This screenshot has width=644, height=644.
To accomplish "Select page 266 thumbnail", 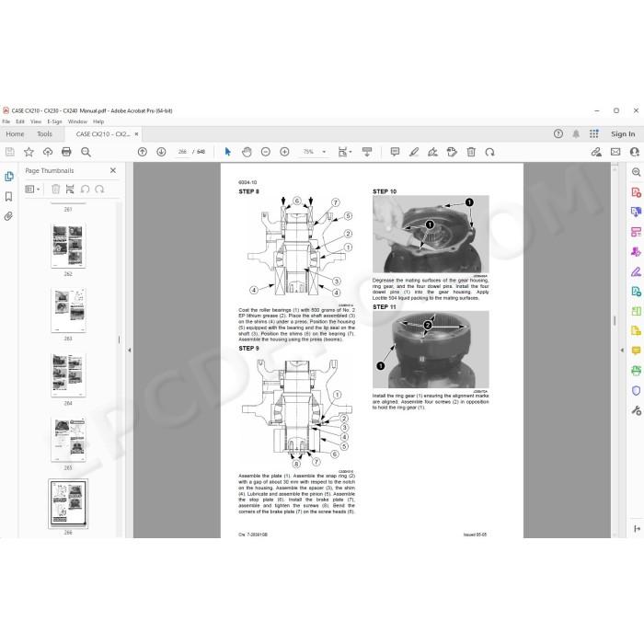I will click(x=68, y=503).
